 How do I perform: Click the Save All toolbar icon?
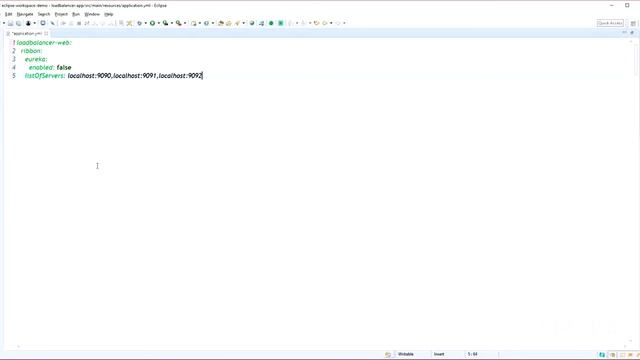coord(18,23)
